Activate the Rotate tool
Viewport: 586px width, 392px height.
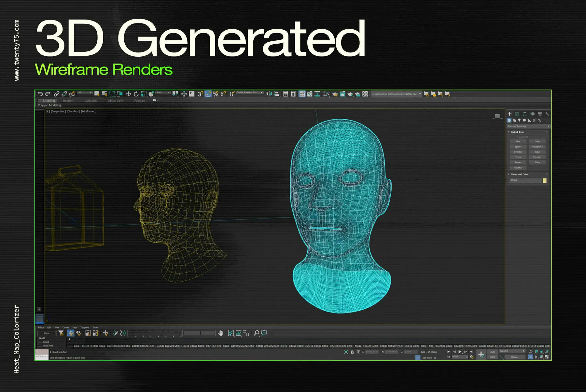point(136,94)
